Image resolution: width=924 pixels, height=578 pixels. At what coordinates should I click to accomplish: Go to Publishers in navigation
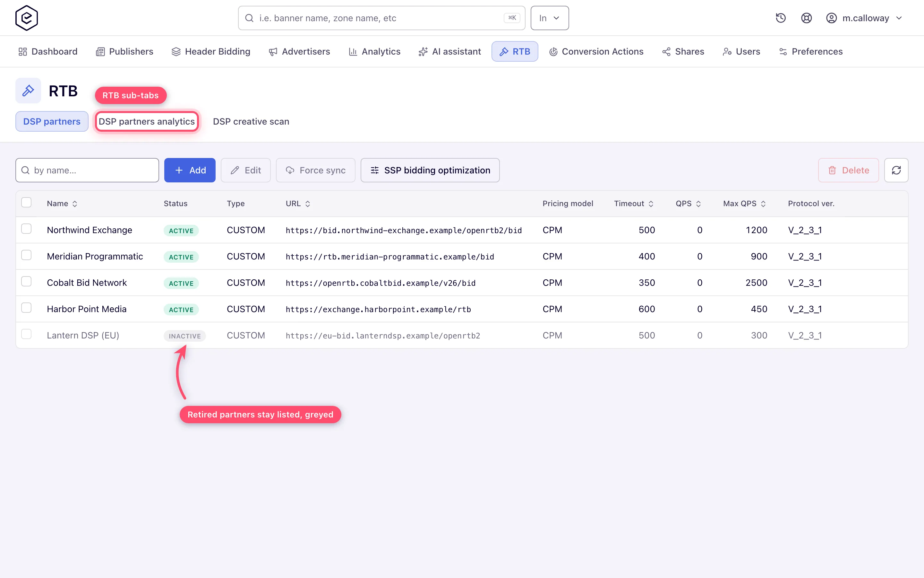click(x=124, y=52)
